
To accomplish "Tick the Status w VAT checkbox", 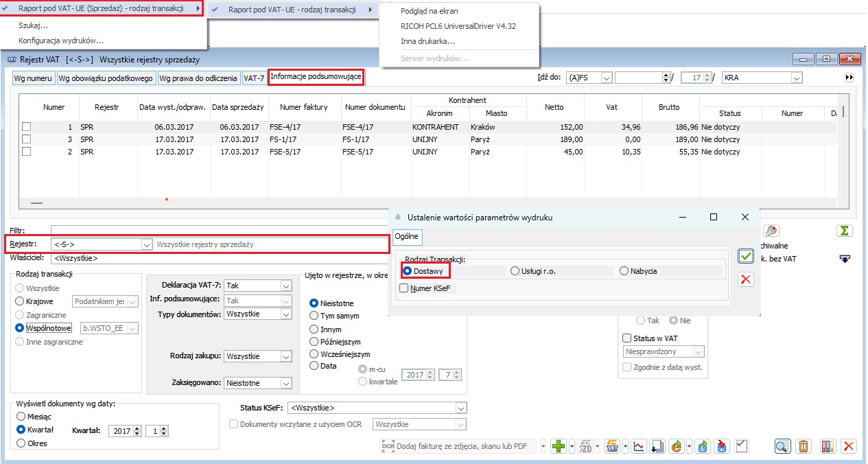I will pyautogui.click(x=626, y=338).
